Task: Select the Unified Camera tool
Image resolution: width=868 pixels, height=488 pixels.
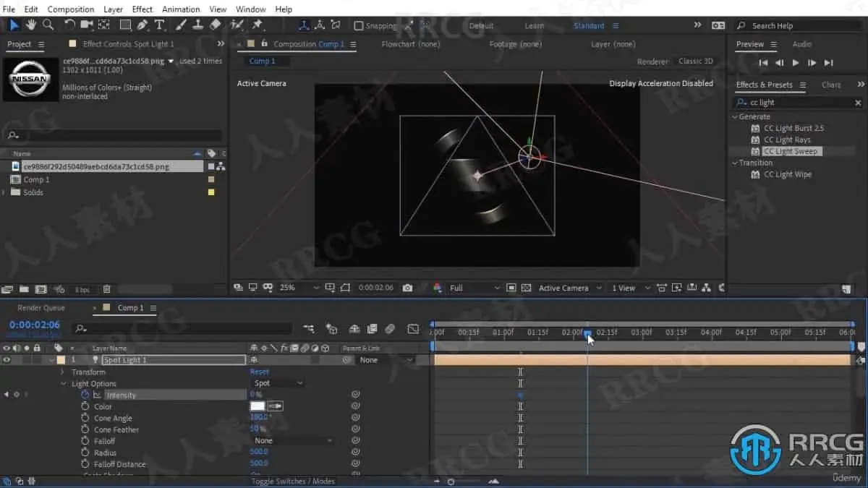Action: tap(87, 25)
